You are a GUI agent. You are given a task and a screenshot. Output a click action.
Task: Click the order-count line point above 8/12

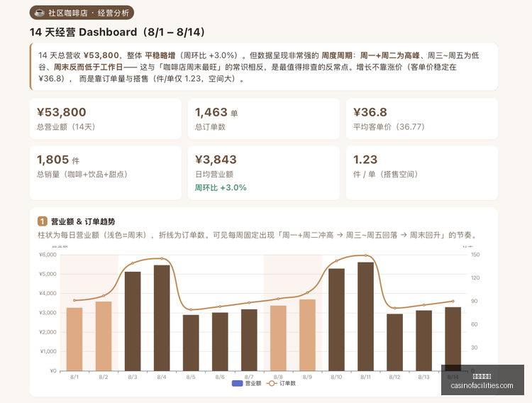click(x=394, y=308)
